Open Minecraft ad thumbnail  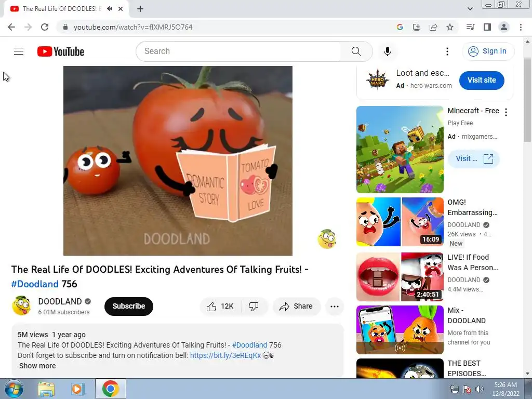400,150
